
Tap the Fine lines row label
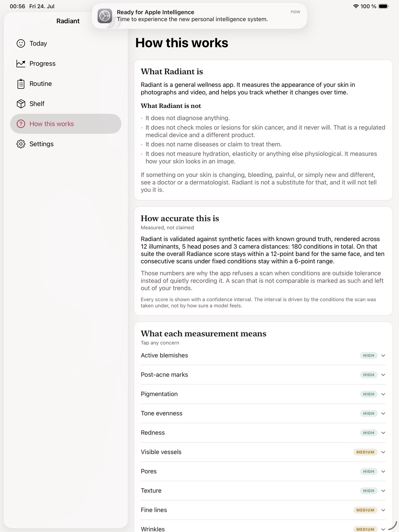154,510
